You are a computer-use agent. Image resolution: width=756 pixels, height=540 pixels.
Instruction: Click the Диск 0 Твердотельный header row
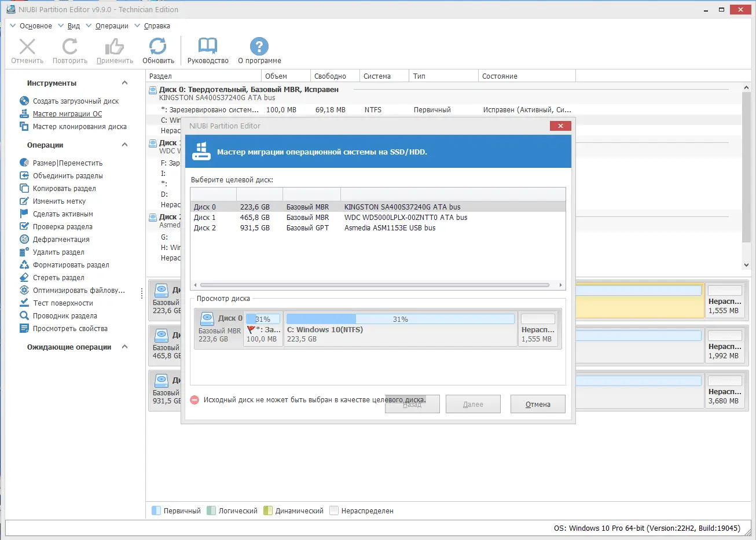(x=444, y=93)
